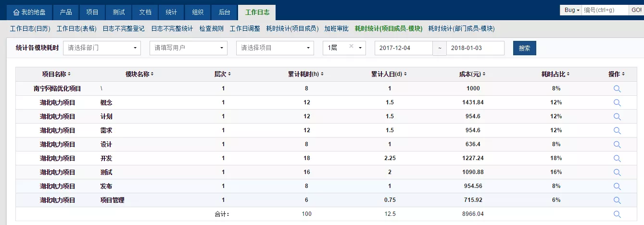The width and height of the screenshot is (644, 225).
Task: Open the 测试 tab
Action: pos(119,12)
